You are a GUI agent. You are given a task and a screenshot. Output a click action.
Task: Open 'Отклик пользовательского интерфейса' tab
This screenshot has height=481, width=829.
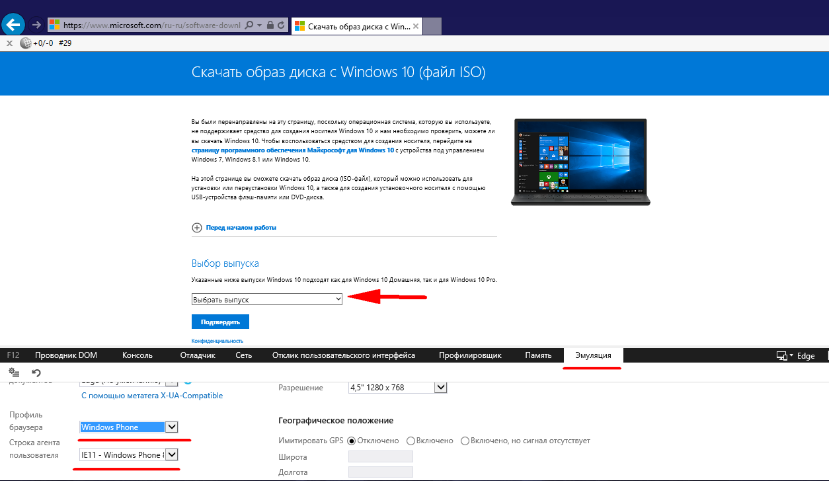(344, 355)
